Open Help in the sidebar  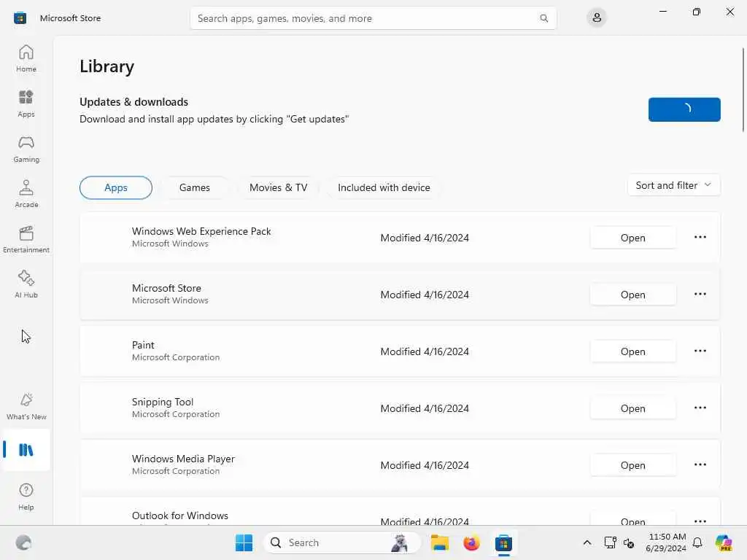click(26, 497)
